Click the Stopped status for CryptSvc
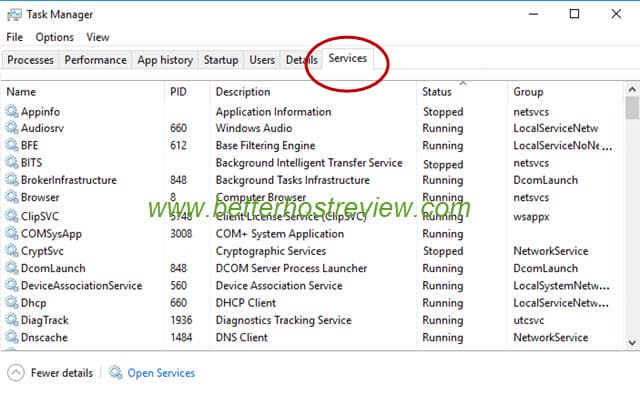Screen dimensions: 640x394 tap(443, 251)
